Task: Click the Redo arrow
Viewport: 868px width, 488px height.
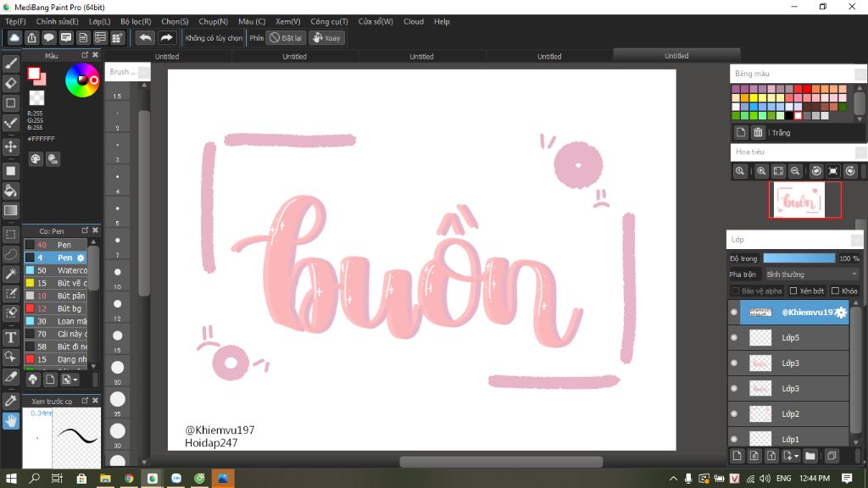Action: click(x=166, y=37)
